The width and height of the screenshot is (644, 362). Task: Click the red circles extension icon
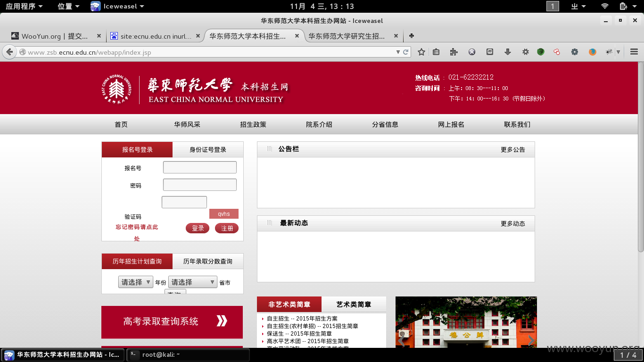[x=557, y=52]
